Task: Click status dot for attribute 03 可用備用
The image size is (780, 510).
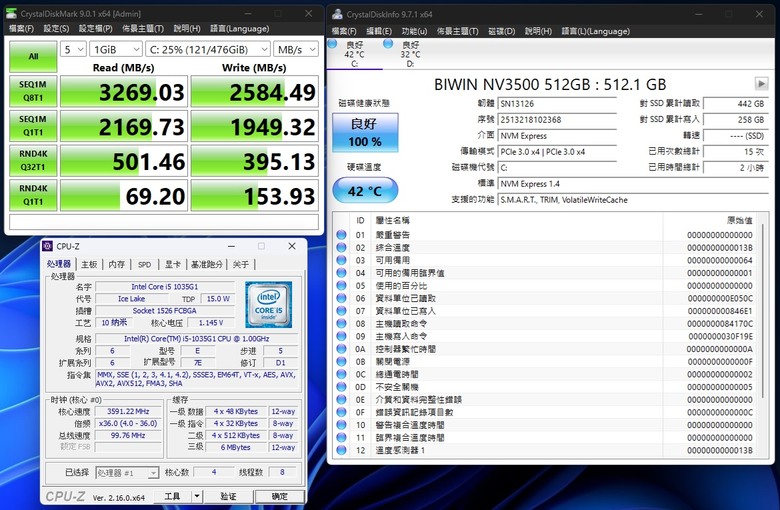Action: point(341,260)
